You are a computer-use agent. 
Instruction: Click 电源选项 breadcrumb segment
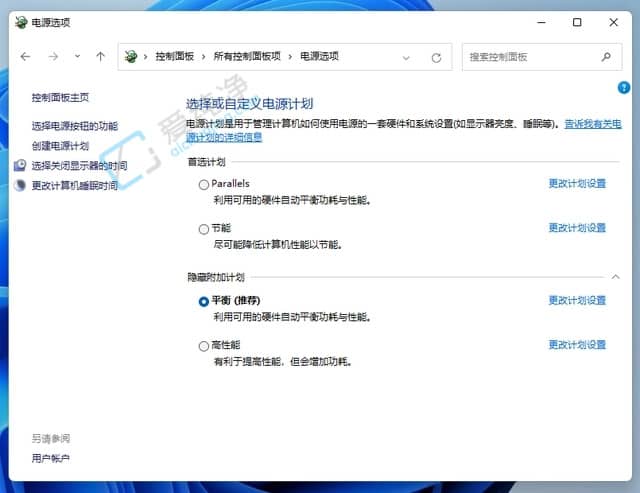point(320,56)
